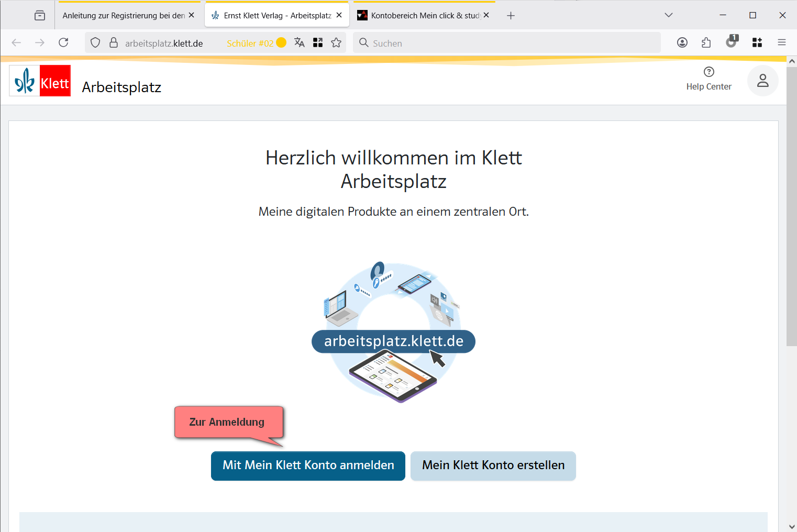This screenshot has width=797, height=532.
Task: Switch to the Anleitung zur Registrierung tab
Action: point(124,16)
